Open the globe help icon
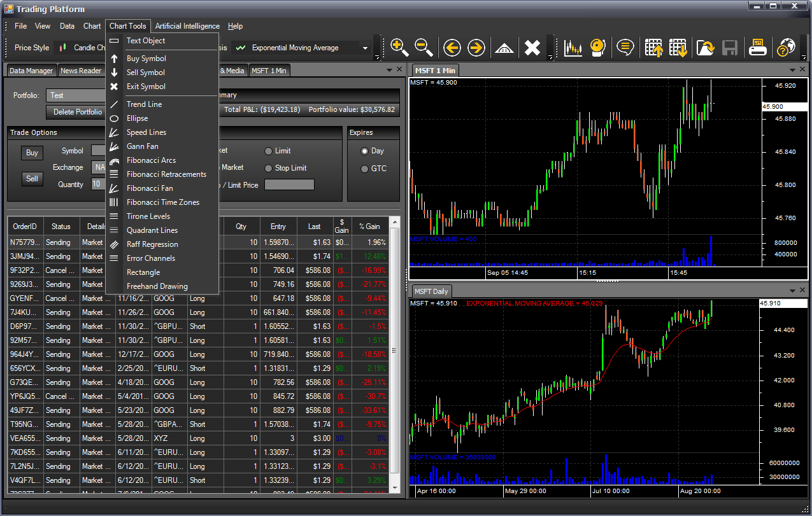Viewport: 812px width, 516px height. pyautogui.click(x=787, y=48)
